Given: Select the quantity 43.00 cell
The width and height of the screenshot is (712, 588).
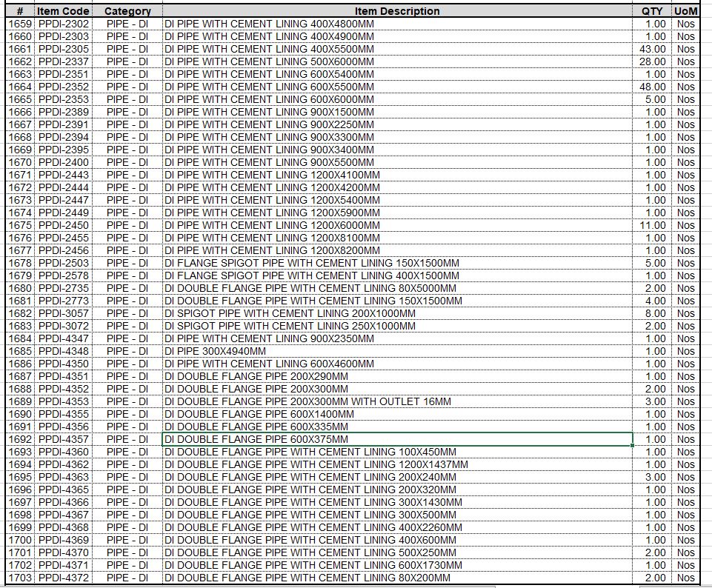Looking at the screenshot, I should click(x=652, y=49).
